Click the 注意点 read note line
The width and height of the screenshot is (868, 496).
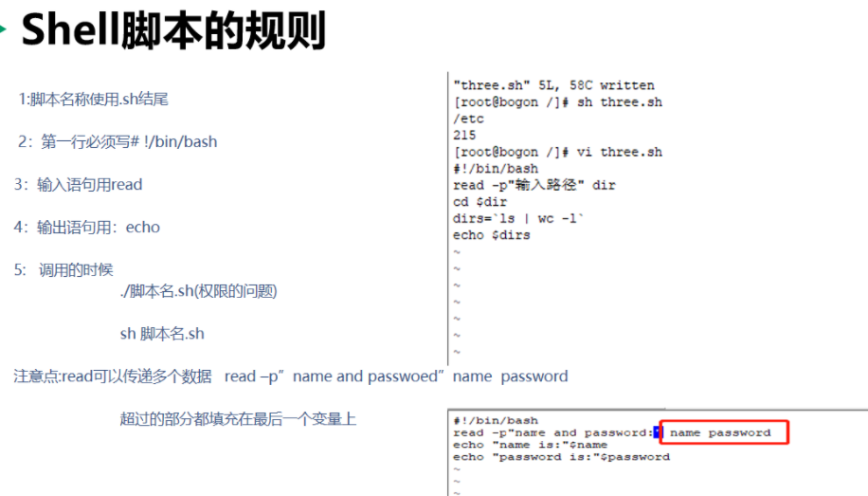pyautogui.click(x=291, y=377)
